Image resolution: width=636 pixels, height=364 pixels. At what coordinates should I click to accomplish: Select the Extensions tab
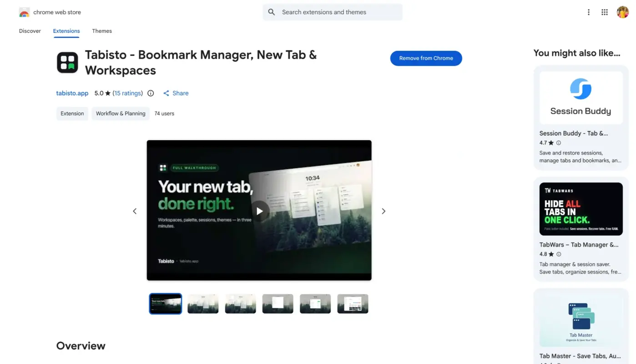(x=66, y=31)
